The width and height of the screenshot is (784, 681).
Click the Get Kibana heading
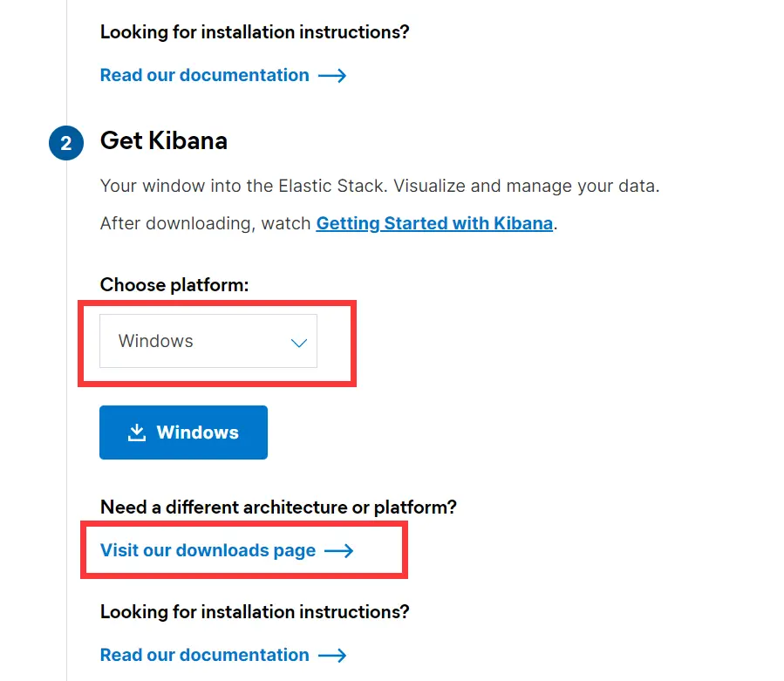point(164,140)
